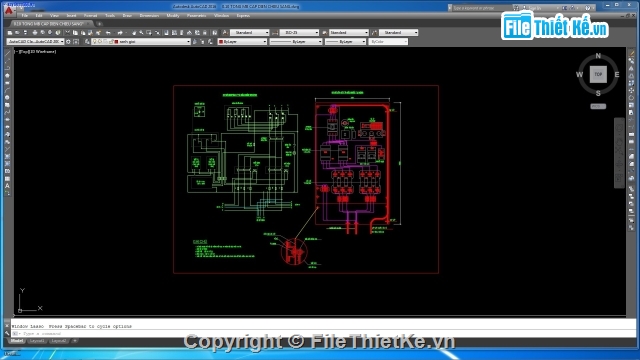
Task: Select the Erase tool in Modify toolbar
Action: [x=631, y=53]
